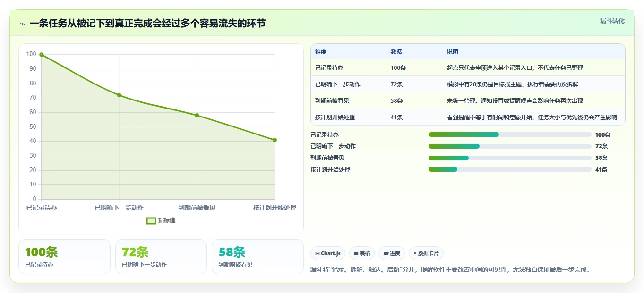Select the 按计划开始处理 table cell

pyautogui.click(x=335, y=117)
